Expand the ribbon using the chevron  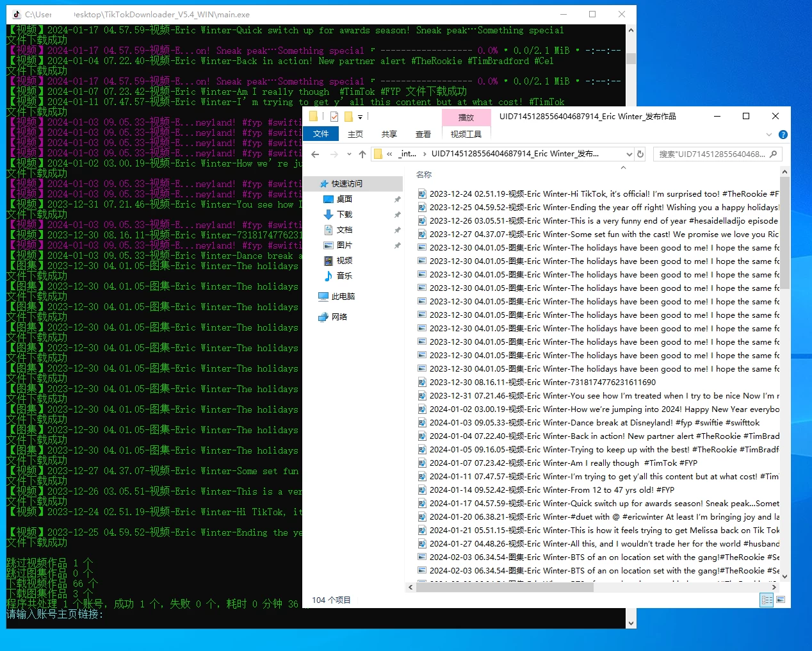point(769,135)
